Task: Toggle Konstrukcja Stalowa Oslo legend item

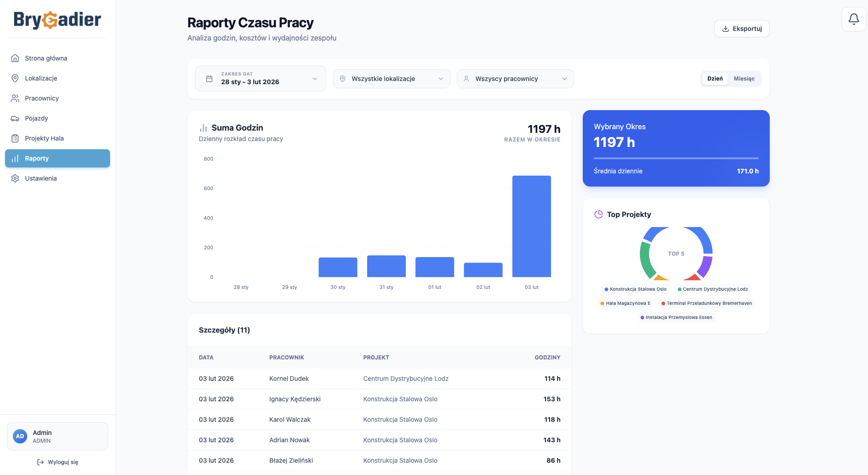Action: (635, 289)
